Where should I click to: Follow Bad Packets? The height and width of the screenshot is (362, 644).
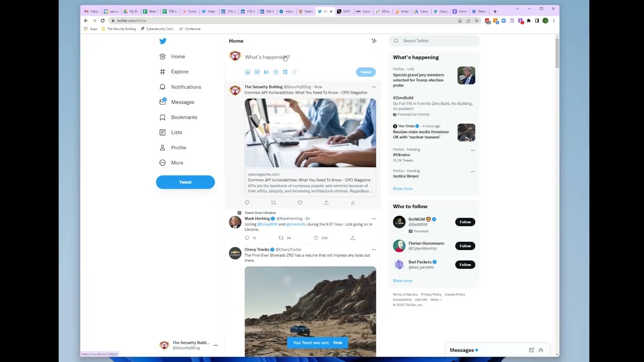465,265
